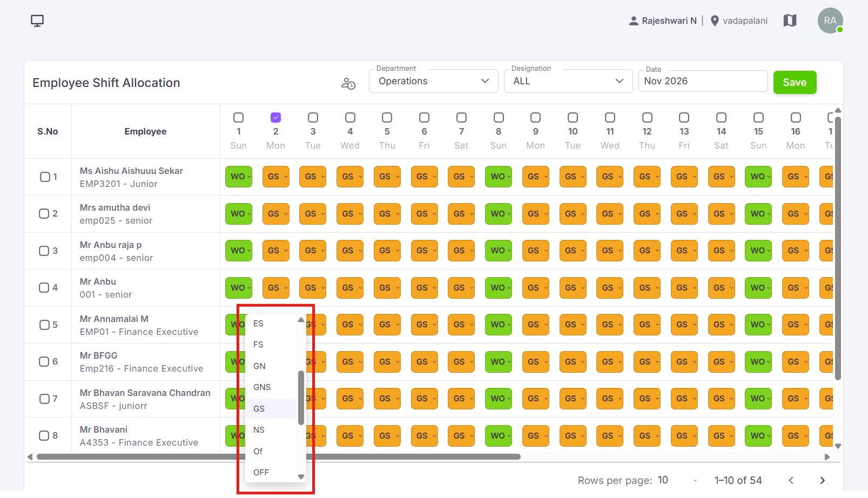Save the shift allocation
This screenshot has width=868, height=498.
tap(795, 83)
